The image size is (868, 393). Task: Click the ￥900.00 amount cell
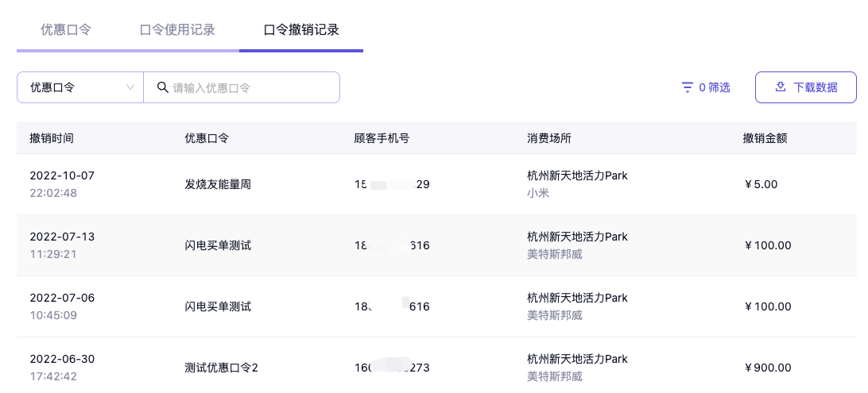click(x=768, y=368)
